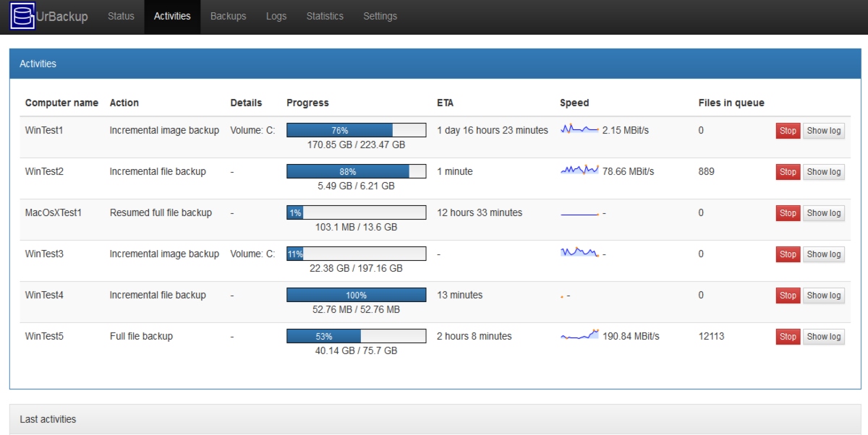Click the '12 hours 33 minutes' ETA
This screenshot has height=435, width=868.
point(480,212)
